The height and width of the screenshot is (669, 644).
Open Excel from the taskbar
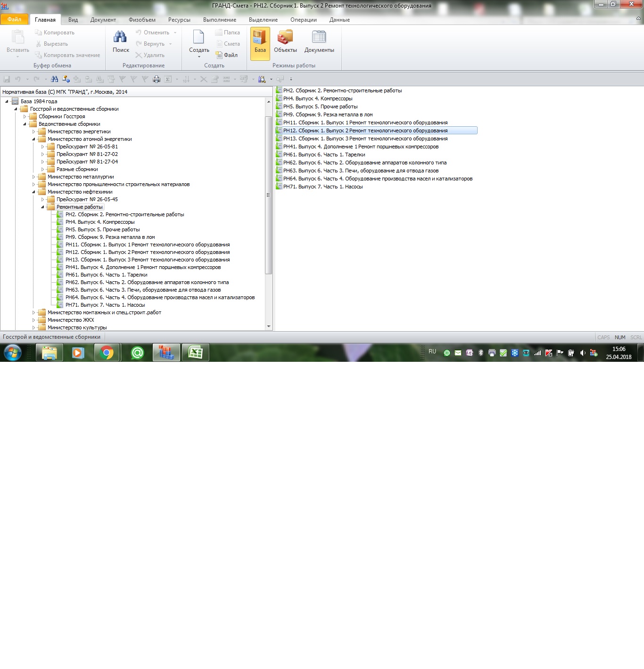[x=196, y=352]
